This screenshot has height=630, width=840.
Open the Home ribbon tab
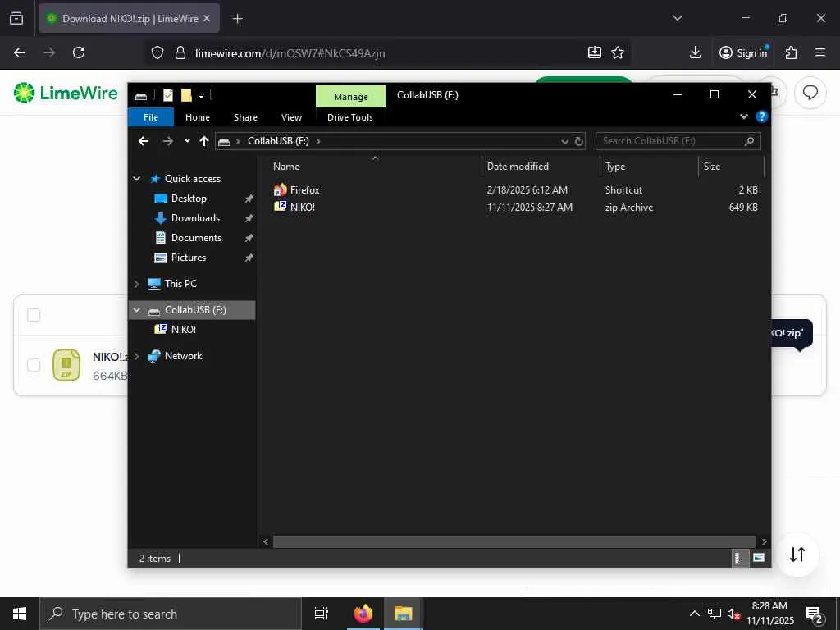pos(197,117)
